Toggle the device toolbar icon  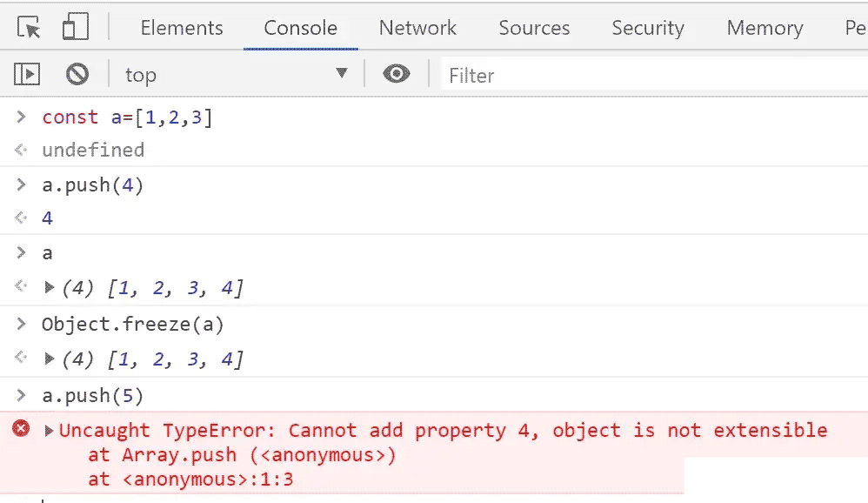(76, 27)
